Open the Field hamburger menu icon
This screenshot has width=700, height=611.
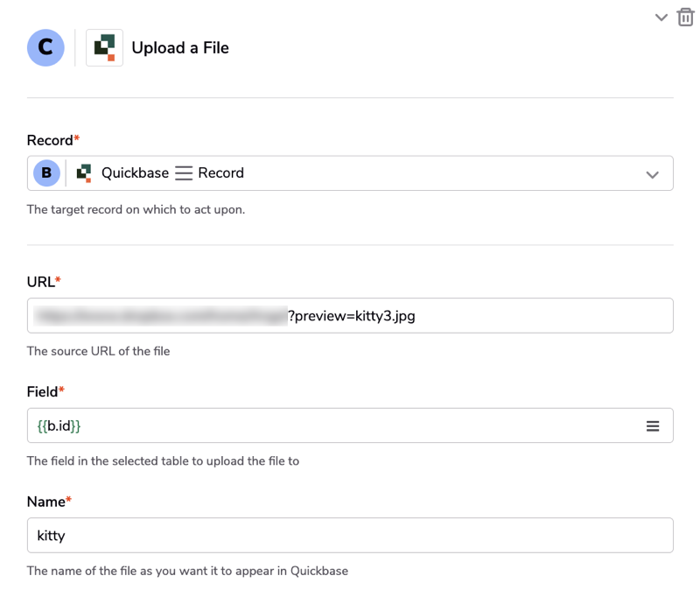coord(653,426)
